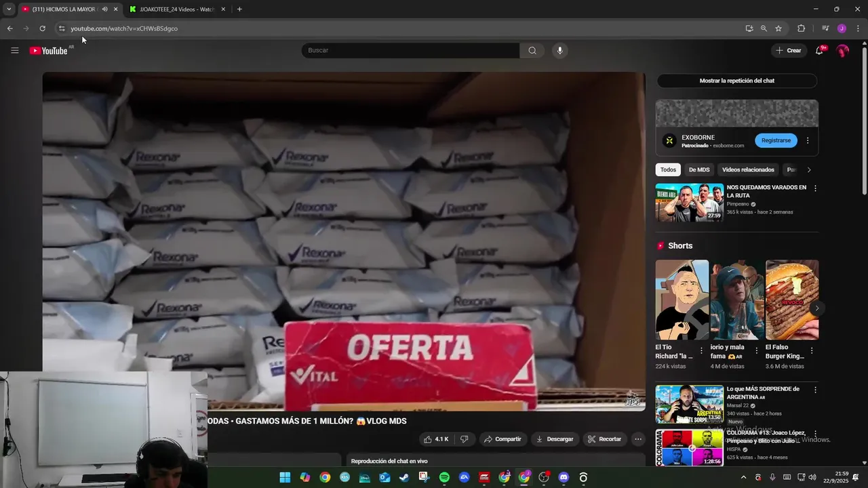Open media controls icon in Chrome toolbar
Screen dimensions: 868x488
pos(825,28)
